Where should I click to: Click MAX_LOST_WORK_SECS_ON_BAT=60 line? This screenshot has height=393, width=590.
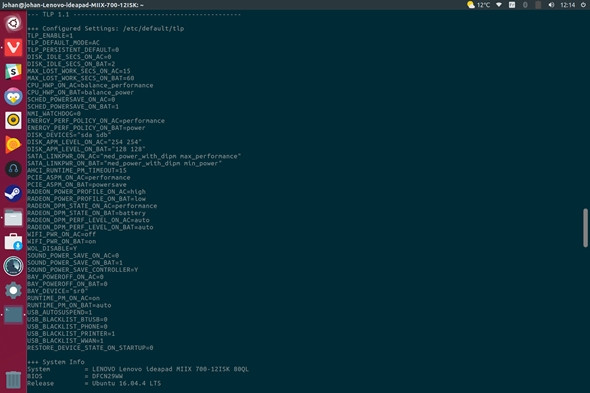coord(81,78)
